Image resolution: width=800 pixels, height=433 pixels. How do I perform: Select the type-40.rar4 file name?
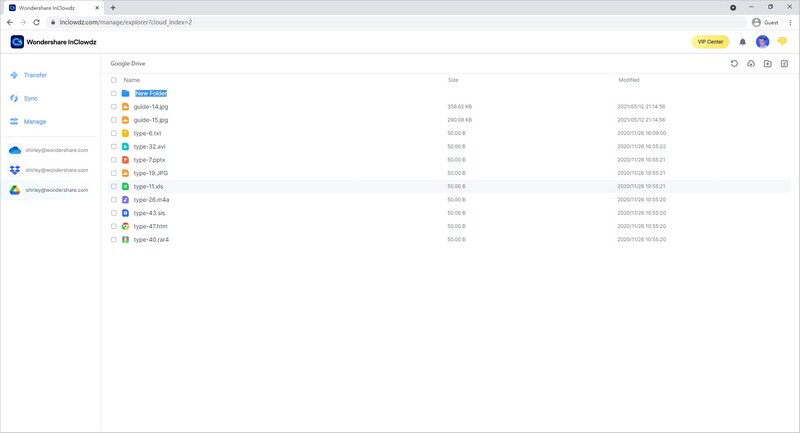pos(151,239)
